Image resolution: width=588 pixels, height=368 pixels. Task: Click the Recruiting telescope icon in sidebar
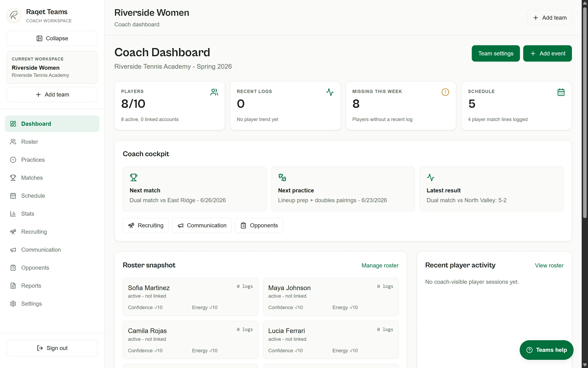click(x=13, y=232)
